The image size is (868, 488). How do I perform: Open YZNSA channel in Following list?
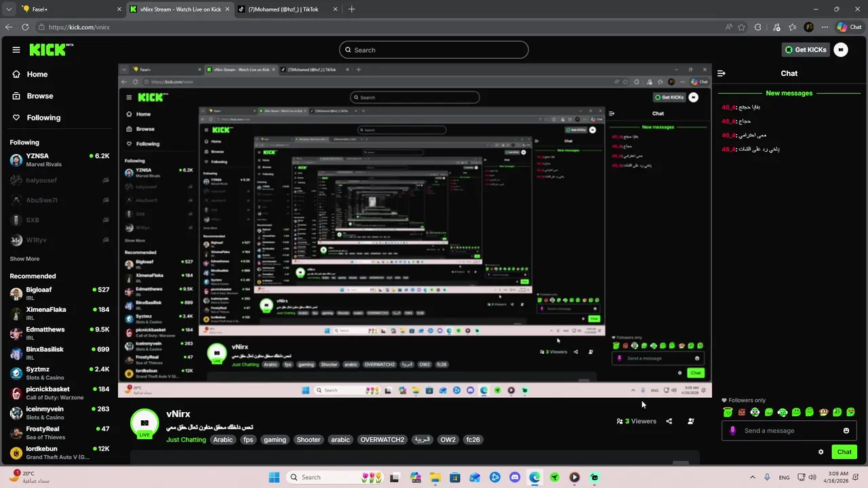click(60, 160)
